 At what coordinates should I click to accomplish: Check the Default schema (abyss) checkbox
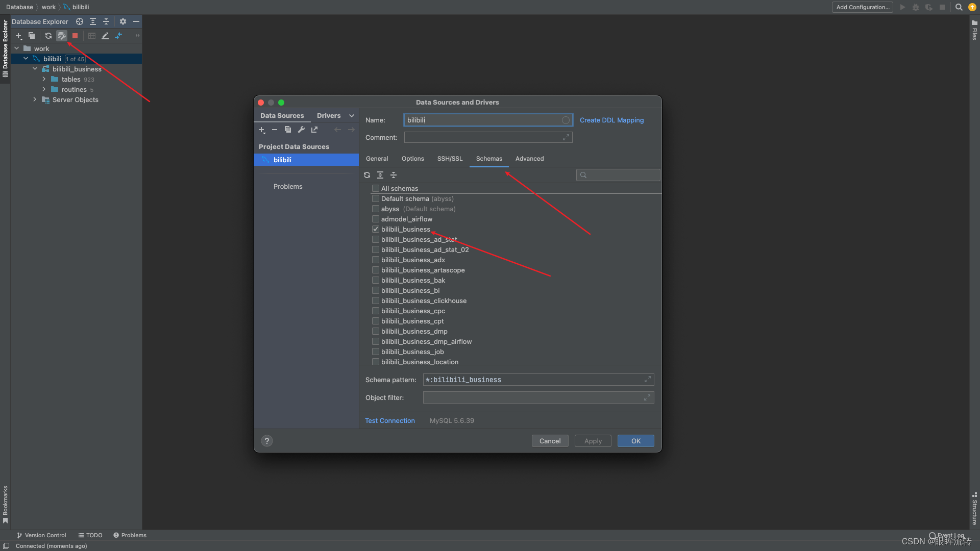tap(376, 198)
